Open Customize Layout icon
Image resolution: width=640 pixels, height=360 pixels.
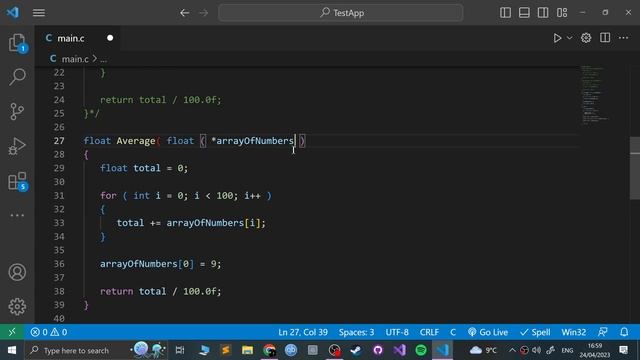[562, 13]
